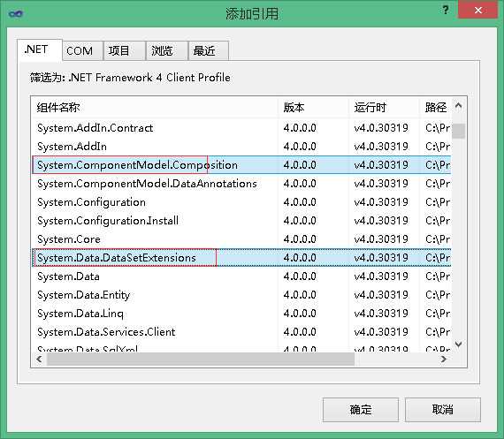Click the vertical scrollbar thumb

point(459,131)
